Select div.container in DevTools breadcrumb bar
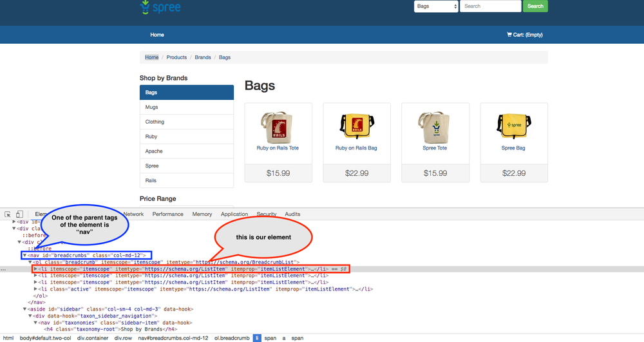 pyautogui.click(x=92, y=338)
